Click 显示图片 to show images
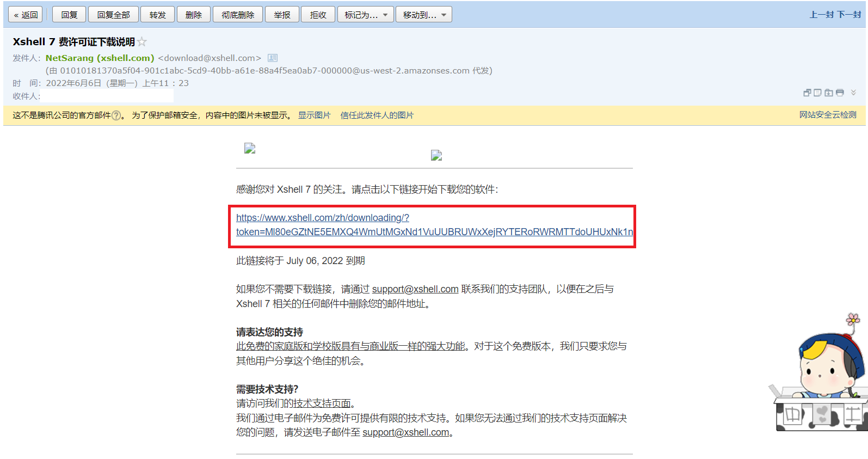 [314, 115]
